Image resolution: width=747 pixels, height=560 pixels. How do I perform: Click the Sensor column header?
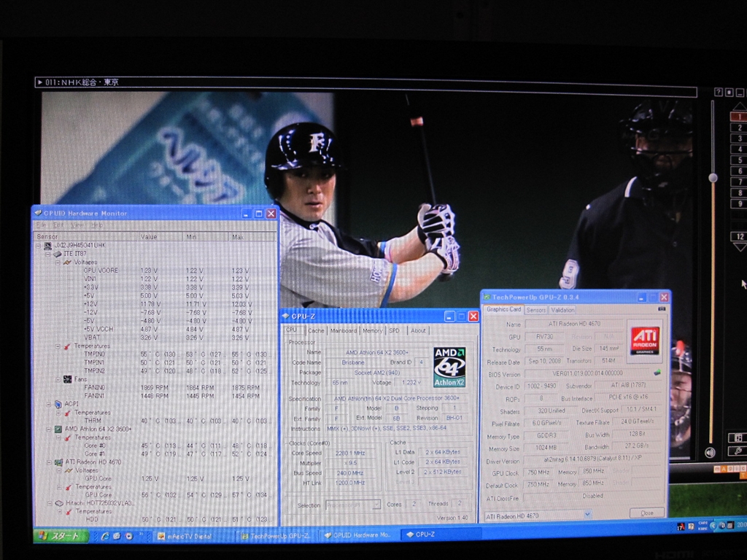86,237
